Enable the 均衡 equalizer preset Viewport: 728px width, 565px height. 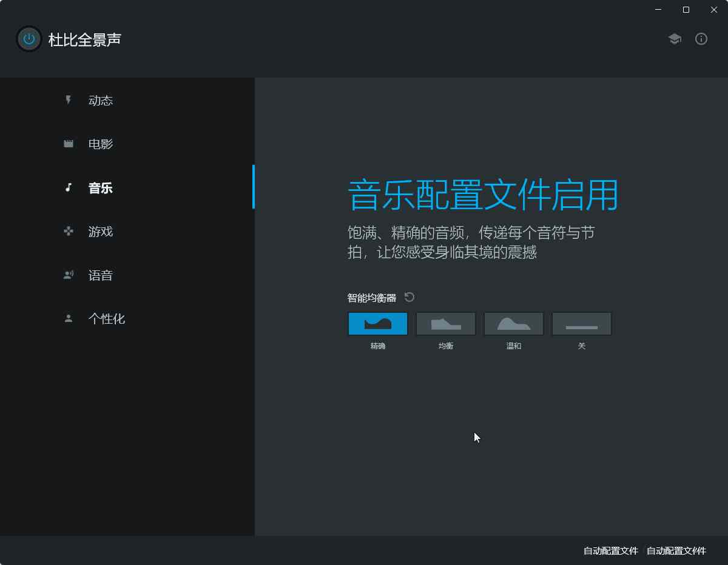click(x=446, y=324)
